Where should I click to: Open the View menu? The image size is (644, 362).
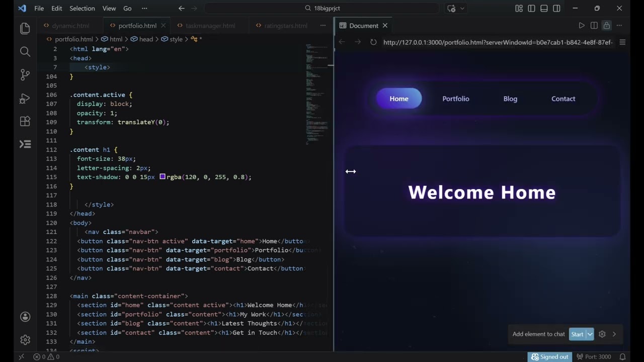pos(109,8)
